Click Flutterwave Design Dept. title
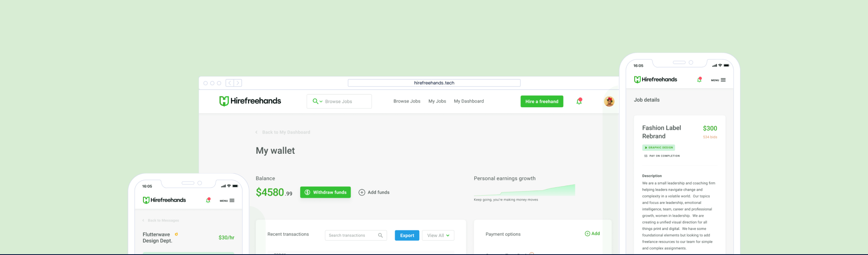Image resolution: width=868 pixels, height=255 pixels. click(157, 237)
